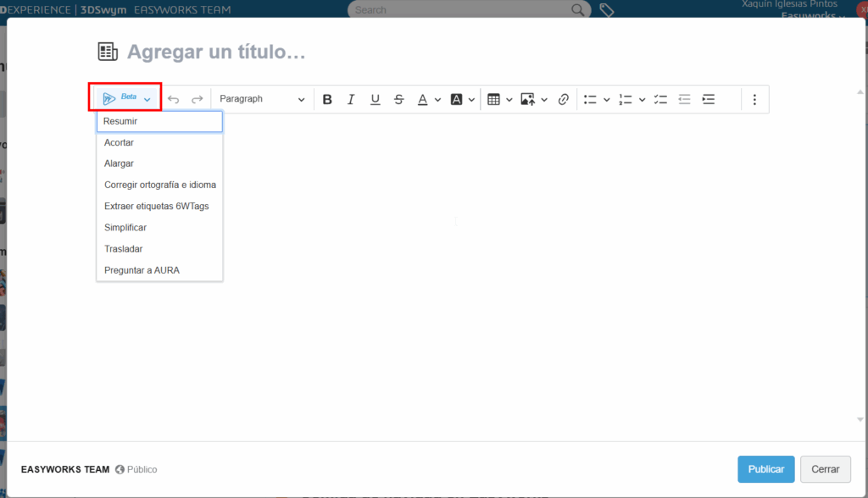Toggle italic text style
868x498 pixels.
[x=351, y=99]
